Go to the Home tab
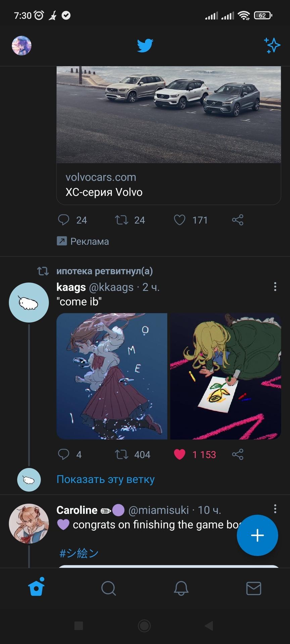Screen dimensions: 290x644 [x=36, y=588]
